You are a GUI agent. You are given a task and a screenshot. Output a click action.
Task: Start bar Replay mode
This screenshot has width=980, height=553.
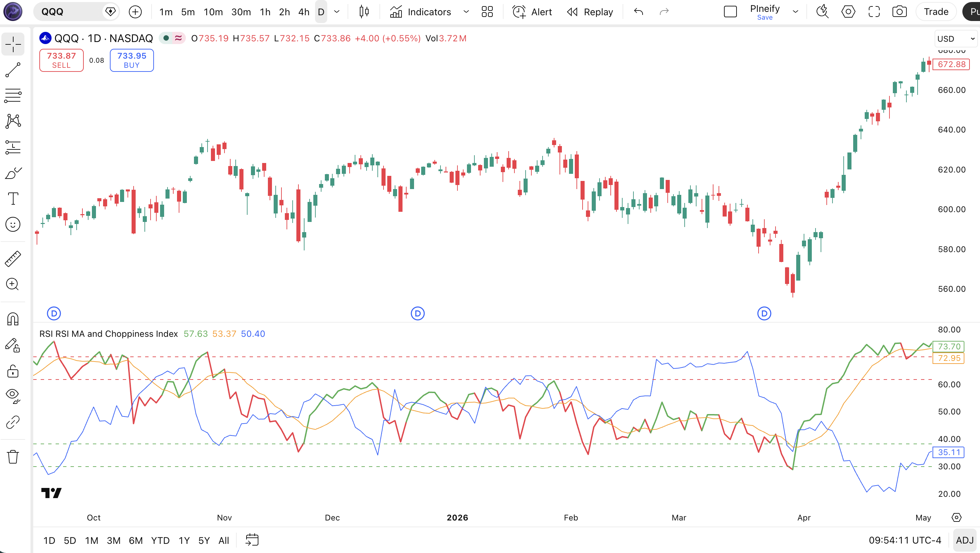coord(590,12)
